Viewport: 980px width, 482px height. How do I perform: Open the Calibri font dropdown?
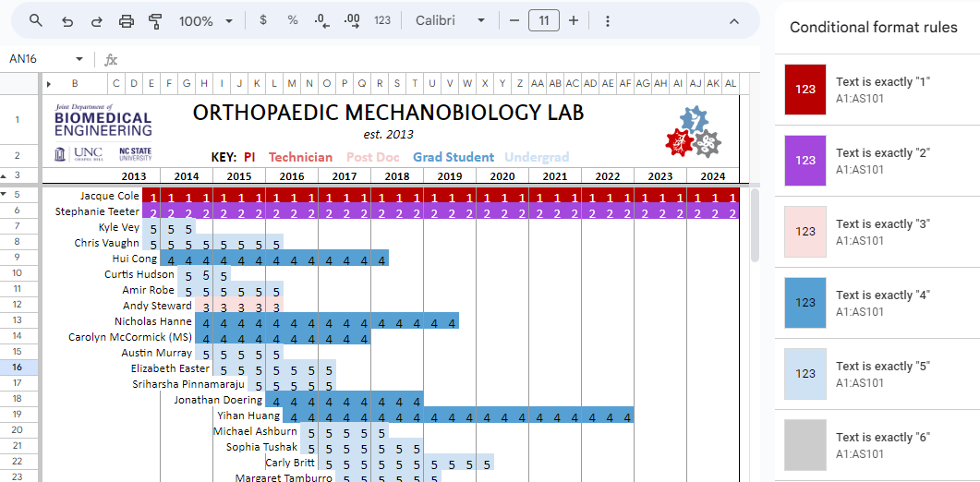click(x=451, y=20)
